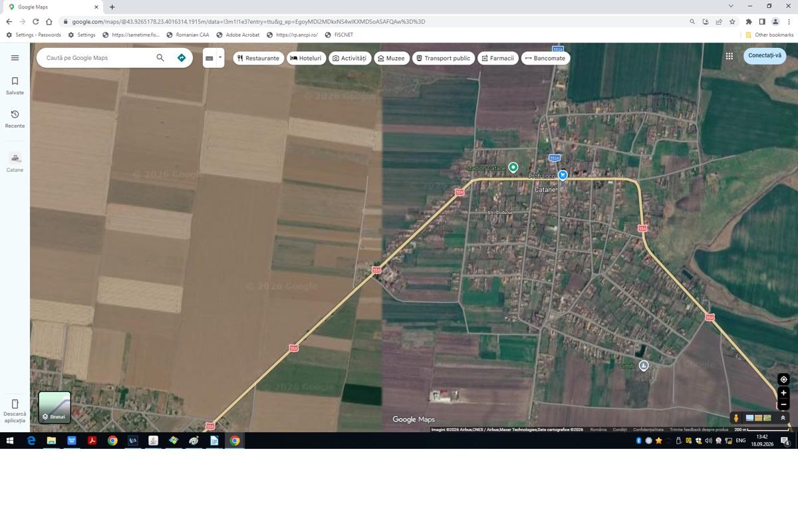Show Transport public on the map
The height and width of the screenshot is (532, 798).
[443, 58]
